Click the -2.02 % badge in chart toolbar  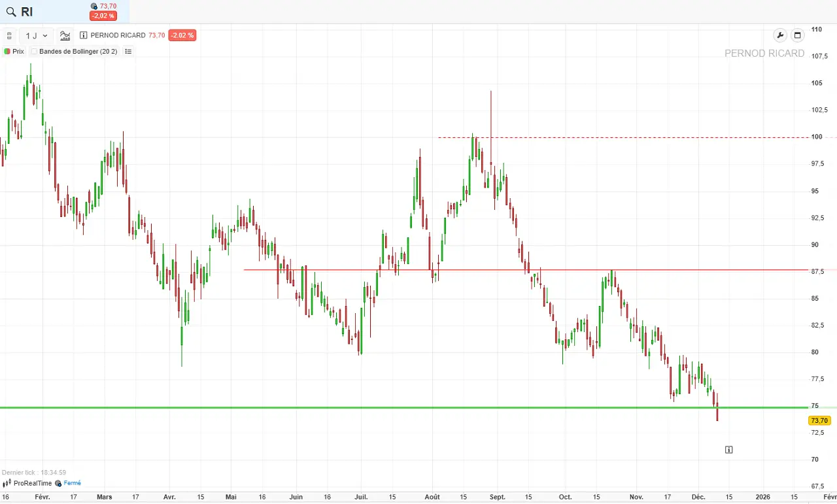[x=182, y=35]
